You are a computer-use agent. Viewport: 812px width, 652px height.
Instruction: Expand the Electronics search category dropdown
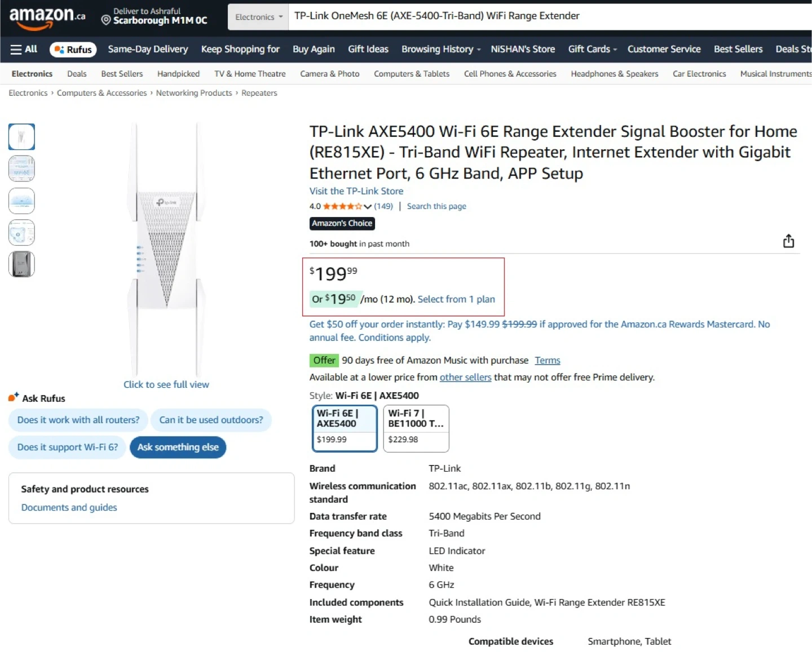259,17
